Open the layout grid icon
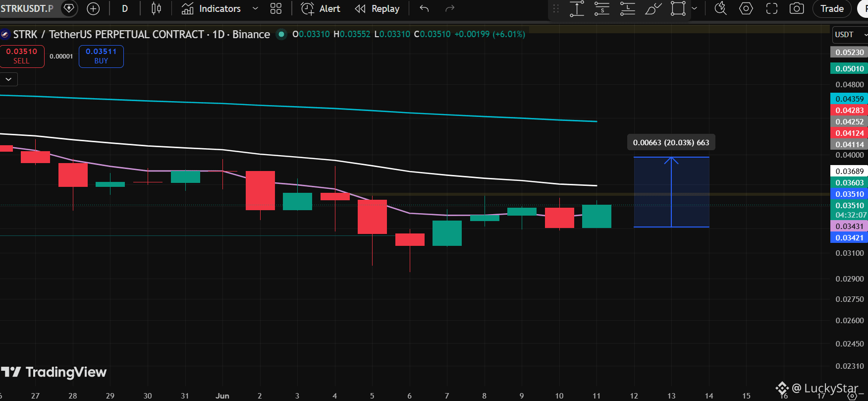The height and width of the screenshot is (401, 868). (276, 8)
